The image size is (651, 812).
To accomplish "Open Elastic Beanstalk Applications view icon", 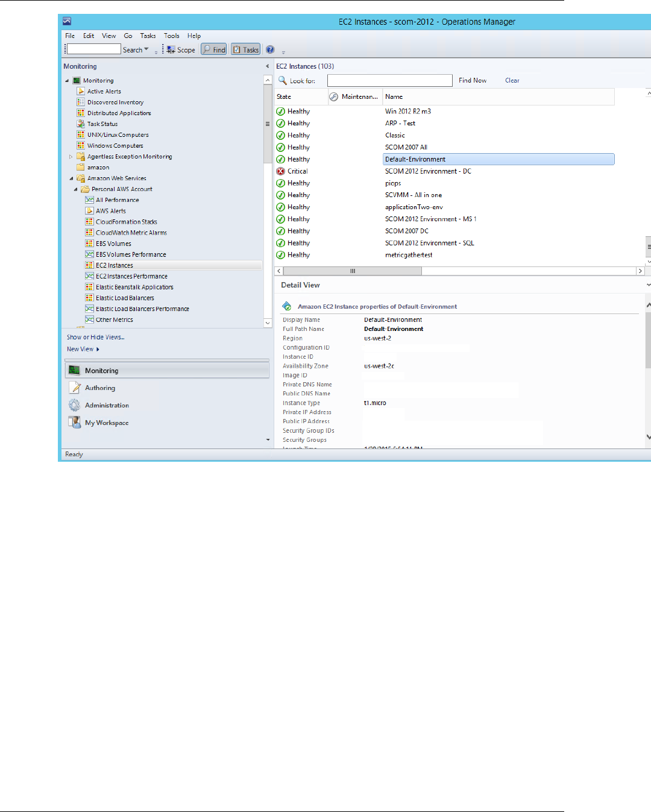I will (89, 287).
